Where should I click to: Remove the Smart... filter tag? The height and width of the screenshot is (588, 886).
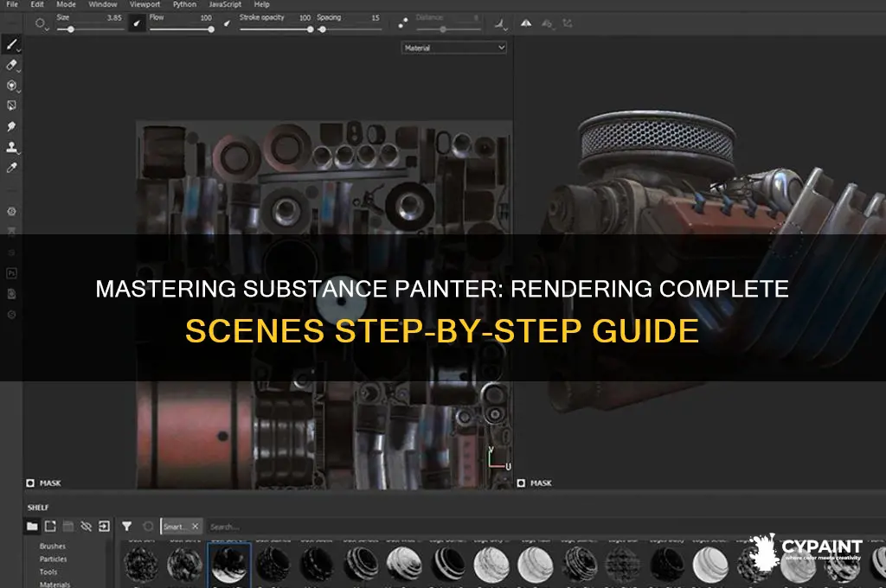195,527
